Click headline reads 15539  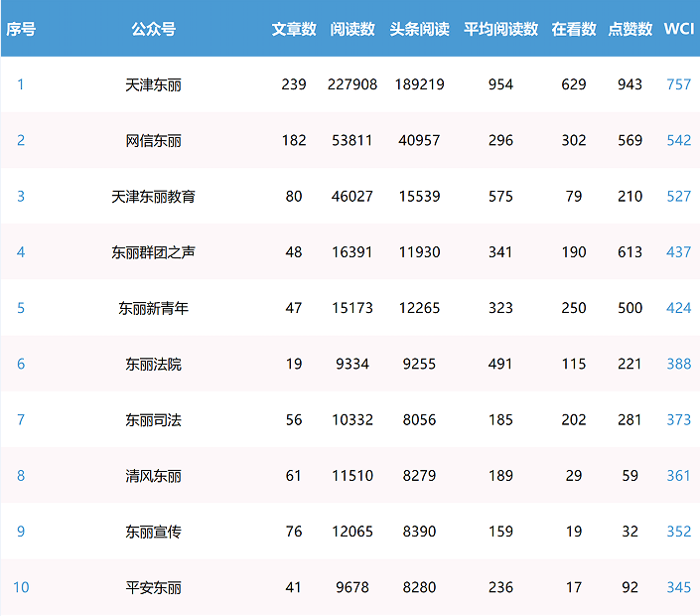tap(419, 196)
